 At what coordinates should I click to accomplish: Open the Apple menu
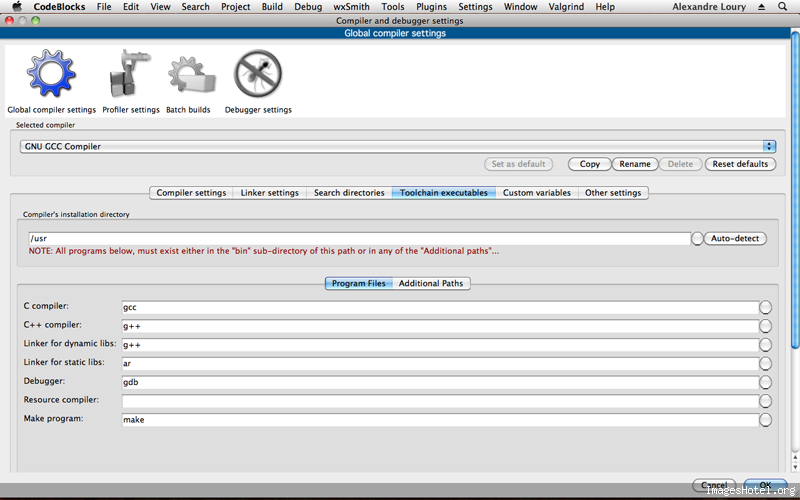pos(17,7)
